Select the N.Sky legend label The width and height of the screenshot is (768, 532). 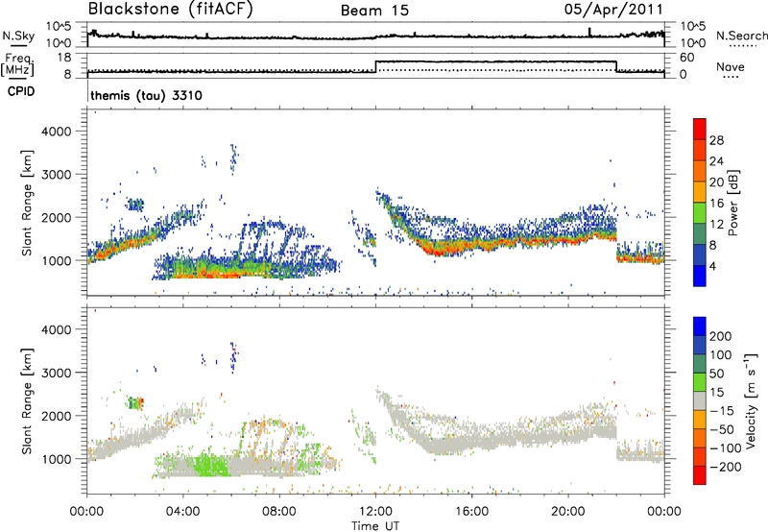click(18, 36)
